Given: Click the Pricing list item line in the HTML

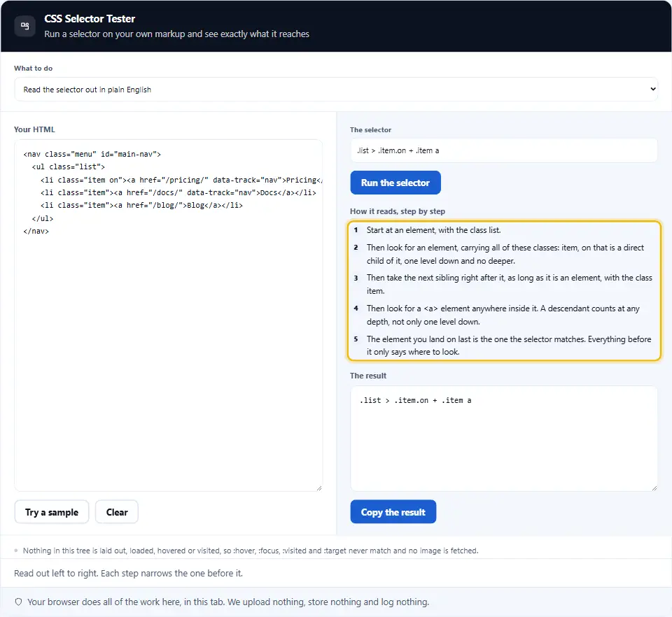Looking at the screenshot, I should pyautogui.click(x=181, y=180).
